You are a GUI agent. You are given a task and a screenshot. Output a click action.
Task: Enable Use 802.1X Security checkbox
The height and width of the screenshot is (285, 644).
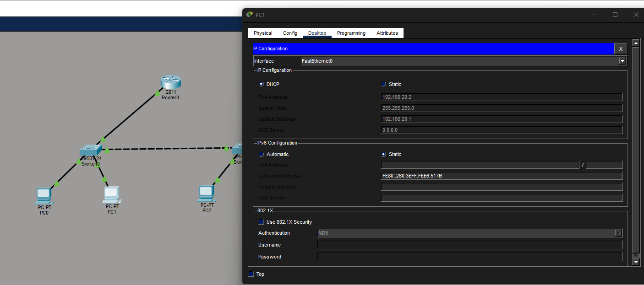point(262,222)
